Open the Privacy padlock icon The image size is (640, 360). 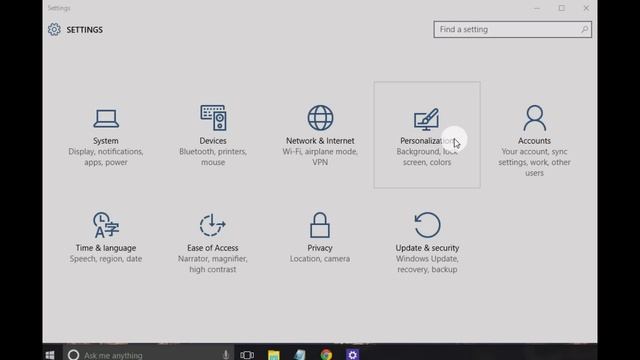[x=320, y=224]
